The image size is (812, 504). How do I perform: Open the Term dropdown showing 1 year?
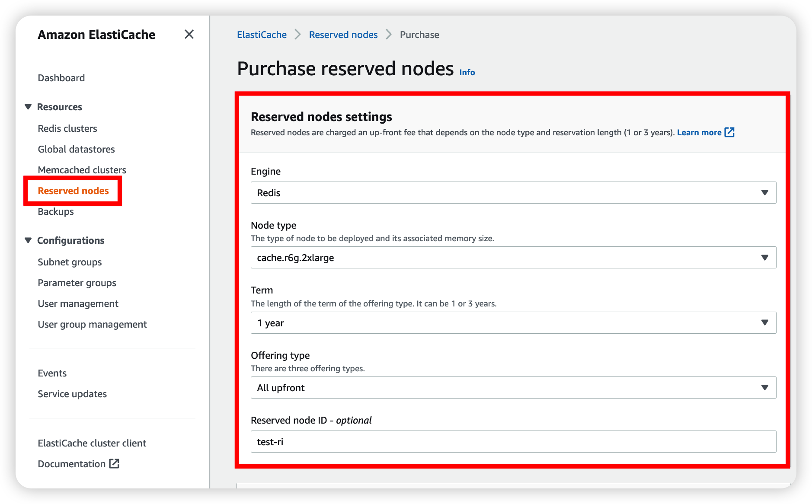tap(513, 323)
